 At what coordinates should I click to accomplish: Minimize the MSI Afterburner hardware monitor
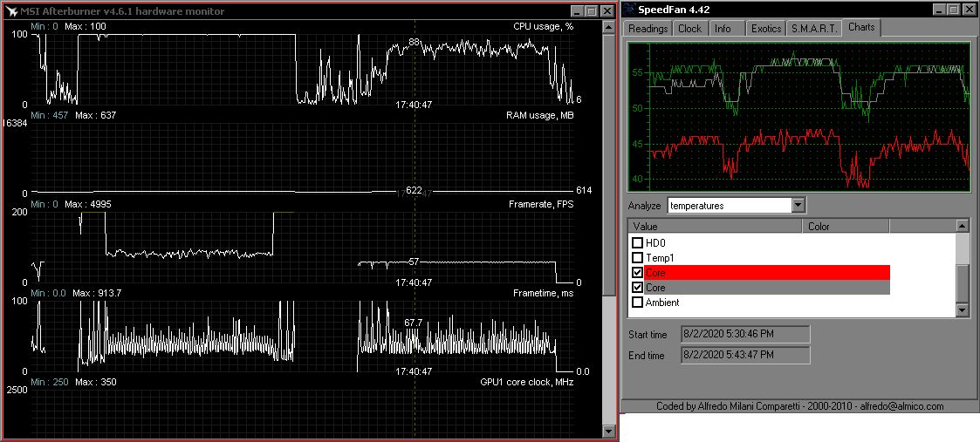577,11
